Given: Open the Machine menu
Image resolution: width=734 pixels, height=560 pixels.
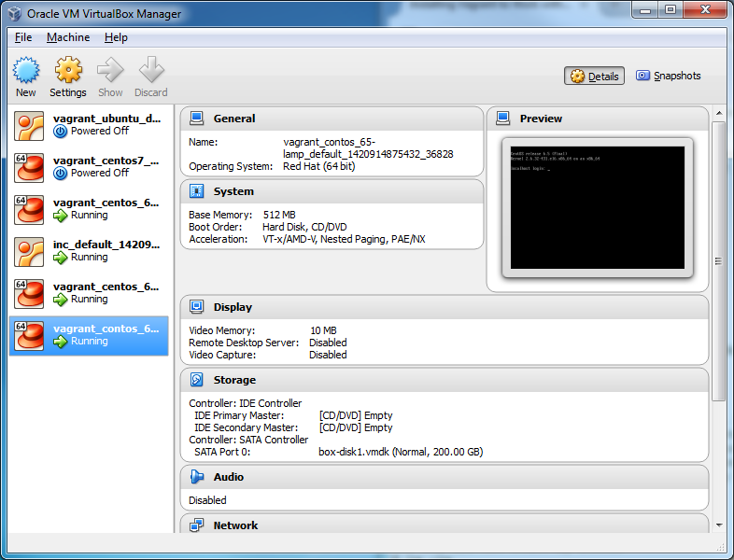Looking at the screenshot, I should (68, 37).
